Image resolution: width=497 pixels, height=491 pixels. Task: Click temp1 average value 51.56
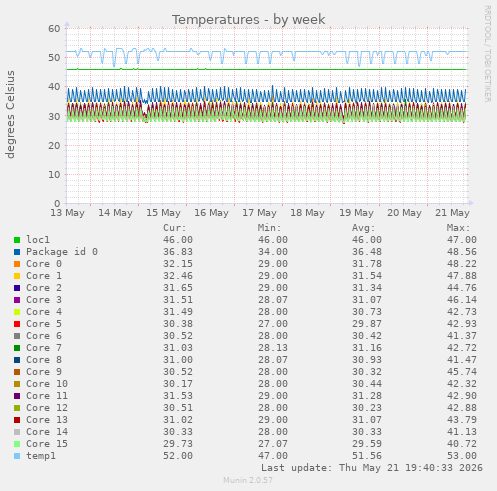(x=367, y=456)
